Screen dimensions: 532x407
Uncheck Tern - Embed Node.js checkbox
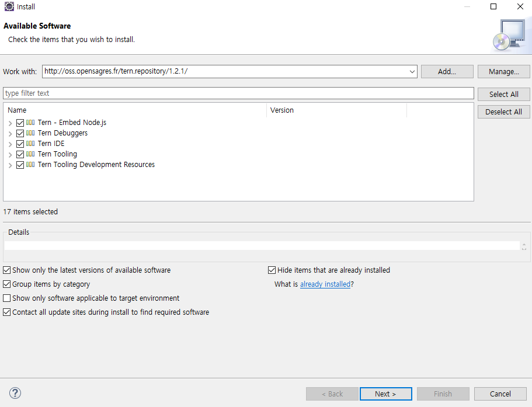(20, 123)
